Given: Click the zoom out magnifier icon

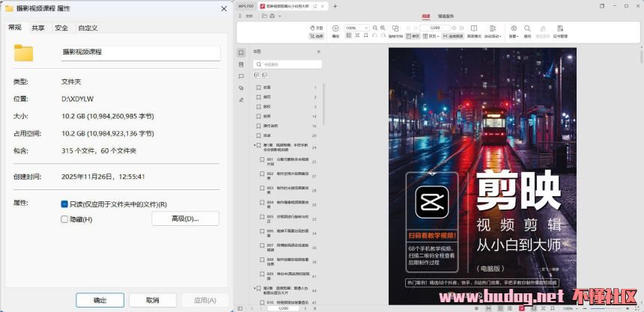Looking at the screenshot, I should point(374,28).
